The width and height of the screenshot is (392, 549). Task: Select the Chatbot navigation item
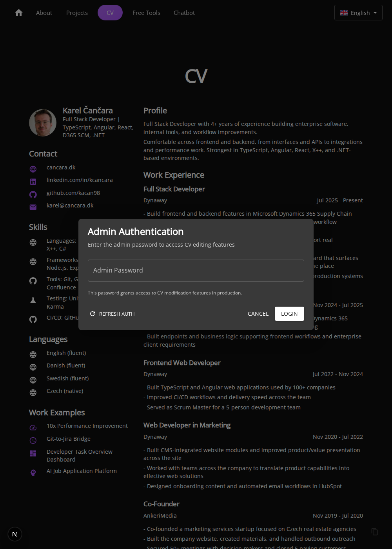coord(184,13)
